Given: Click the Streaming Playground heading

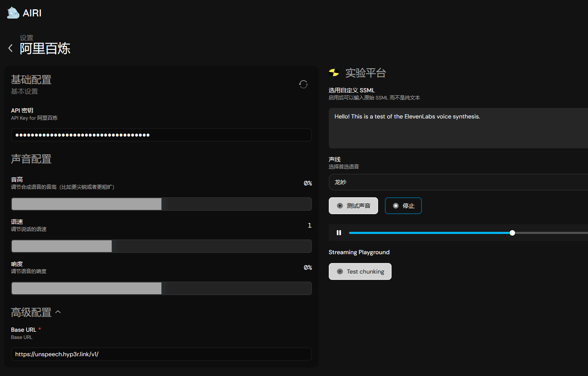Looking at the screenshot, I should (359, 252).
